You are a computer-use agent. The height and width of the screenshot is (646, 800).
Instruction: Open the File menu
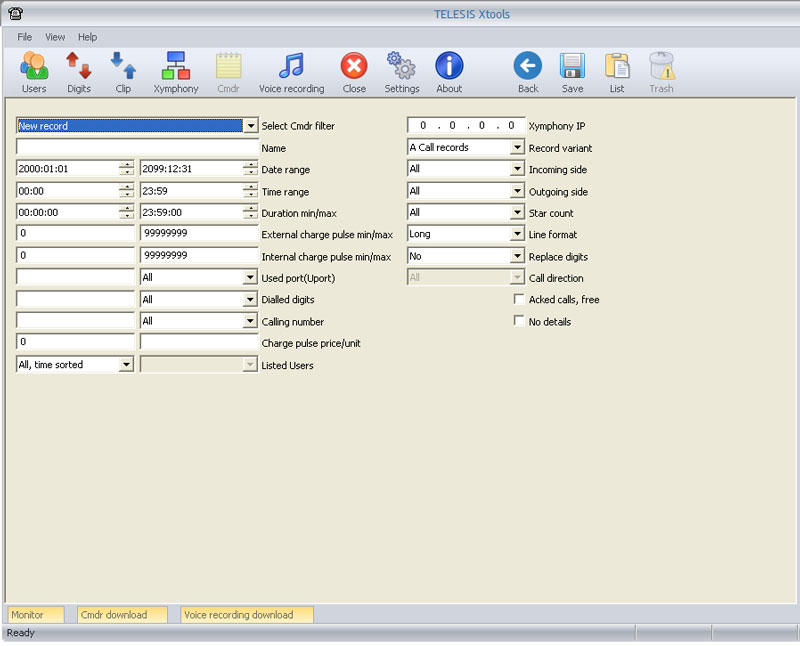25,37
